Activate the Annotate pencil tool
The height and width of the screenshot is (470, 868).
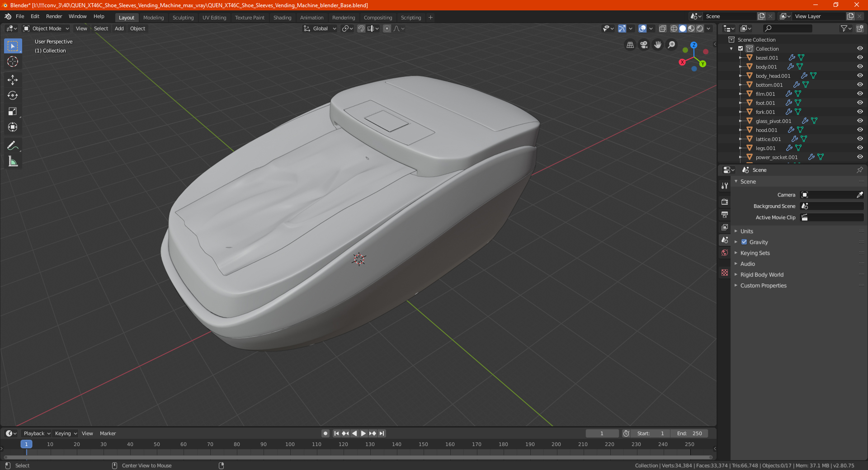pos(13,146)
